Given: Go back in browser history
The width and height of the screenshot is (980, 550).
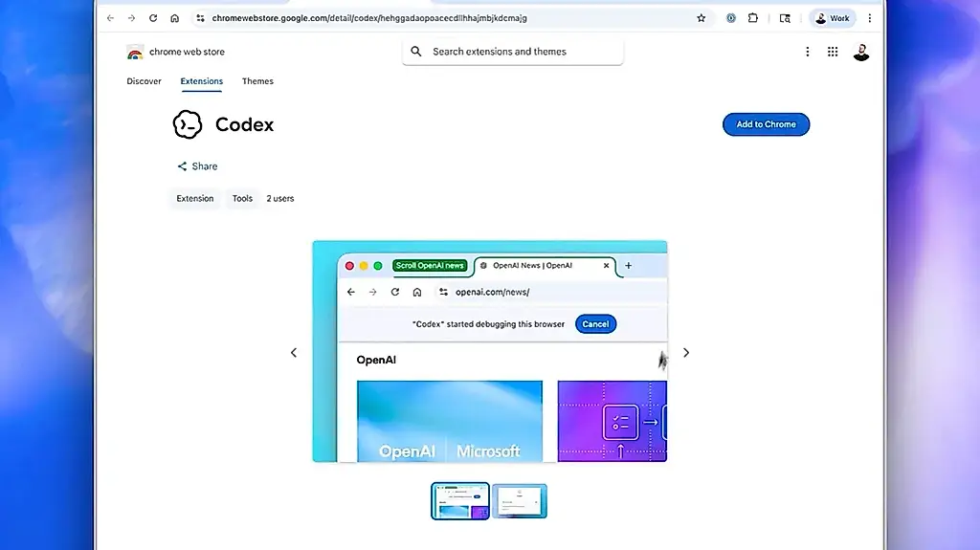Looking at the screenshot, I should tap(111, 18).
